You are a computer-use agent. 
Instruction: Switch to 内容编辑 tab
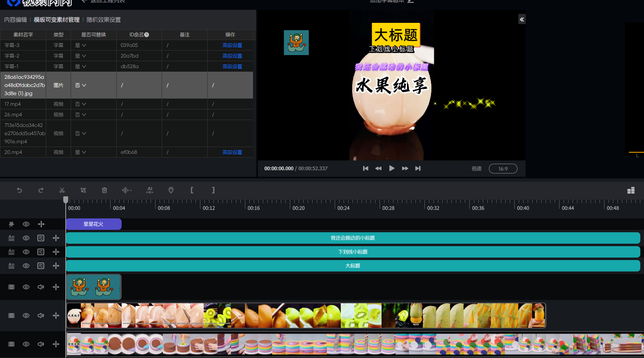coord(16,20)
